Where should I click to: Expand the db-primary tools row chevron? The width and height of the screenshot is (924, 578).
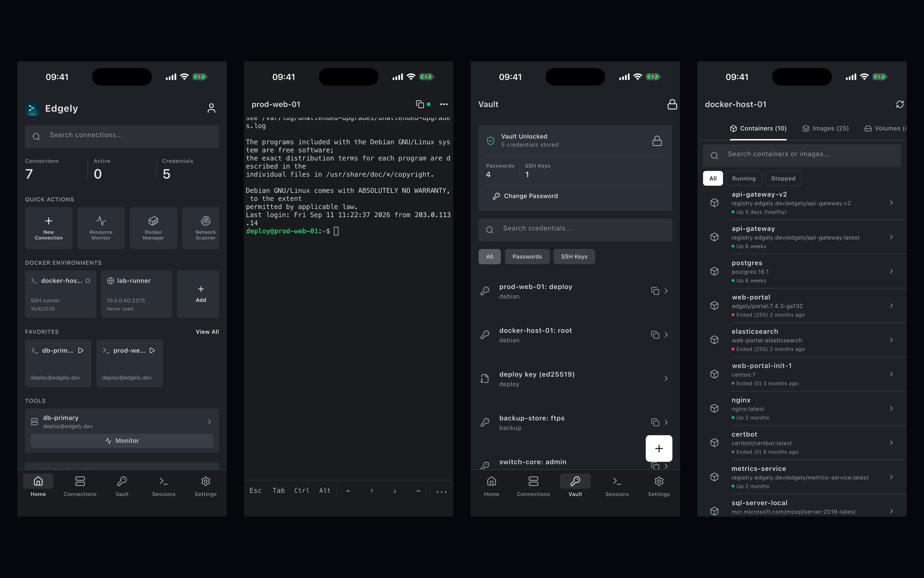[x=209, y=422]
